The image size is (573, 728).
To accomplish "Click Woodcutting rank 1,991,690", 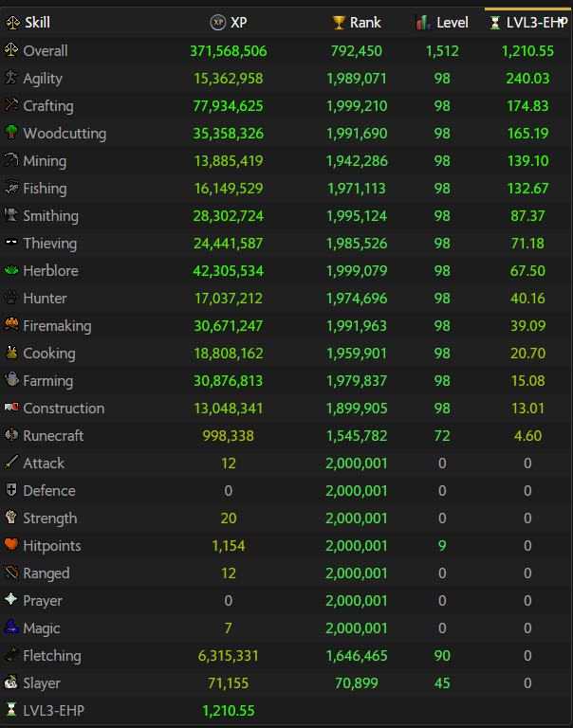I will pyautogui.click(x=357, y=133).
